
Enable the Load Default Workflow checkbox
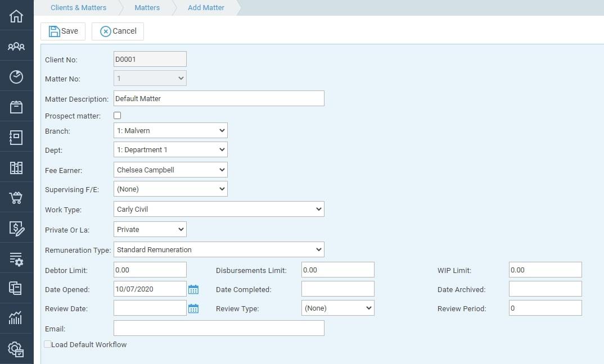coord(48,344)
